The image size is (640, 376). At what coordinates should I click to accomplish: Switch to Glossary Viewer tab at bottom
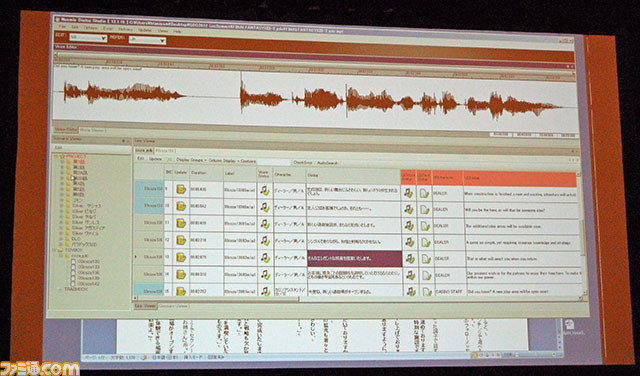(173, 306)
